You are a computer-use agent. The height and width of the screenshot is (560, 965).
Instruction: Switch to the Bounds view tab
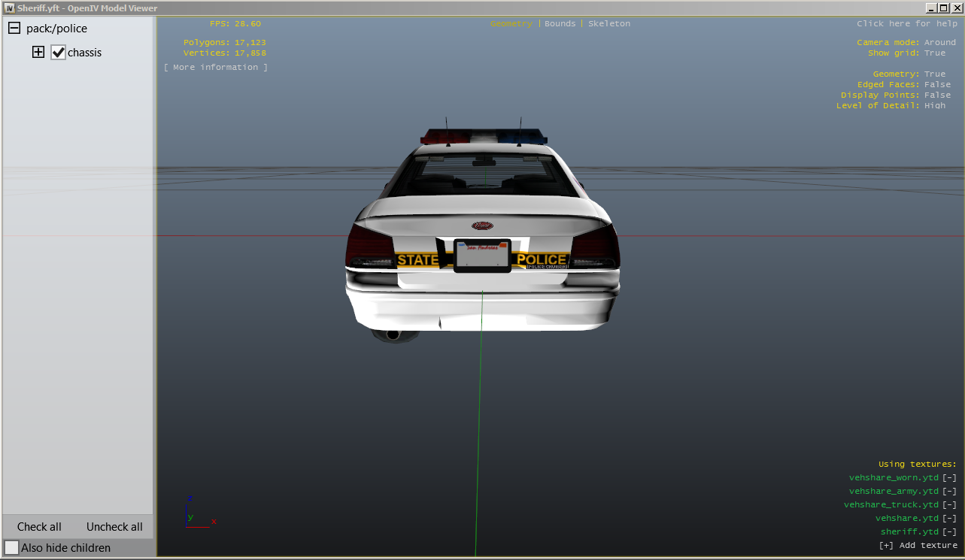[560, 24]
